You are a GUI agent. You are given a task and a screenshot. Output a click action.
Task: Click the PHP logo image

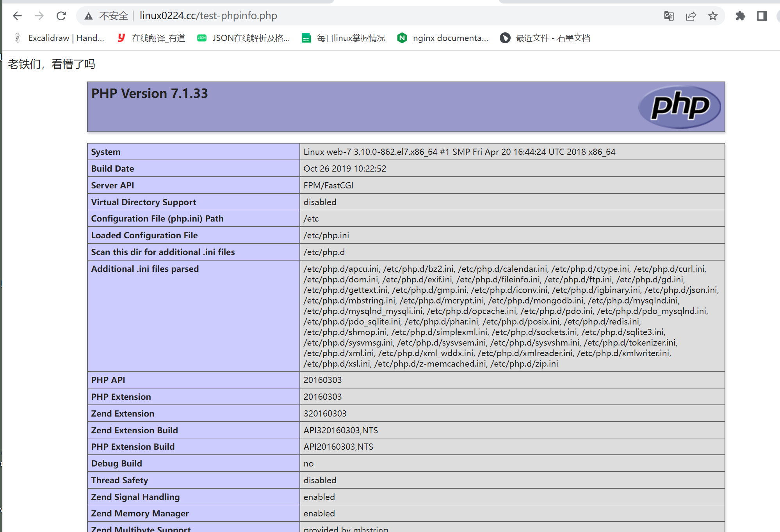(679, 106)
